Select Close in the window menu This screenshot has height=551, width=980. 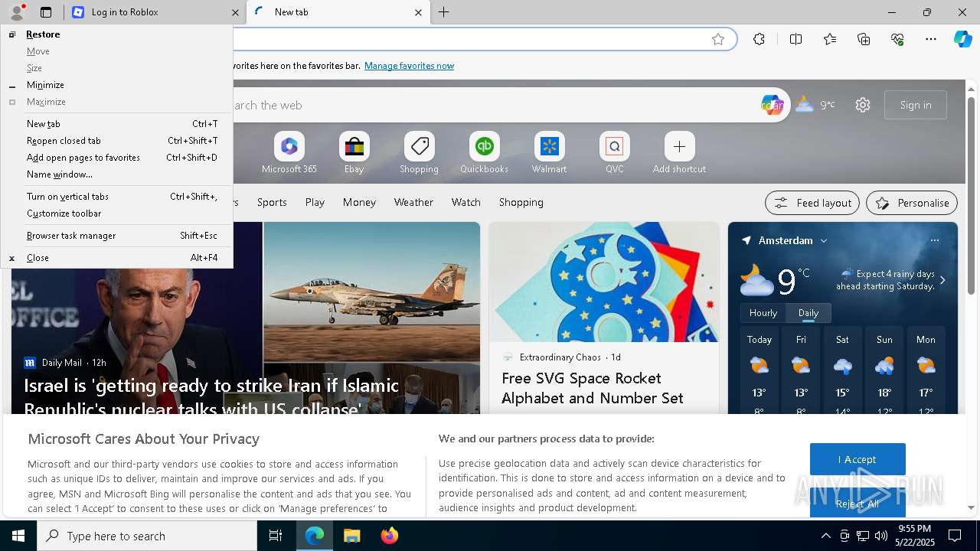coord(117,258)
